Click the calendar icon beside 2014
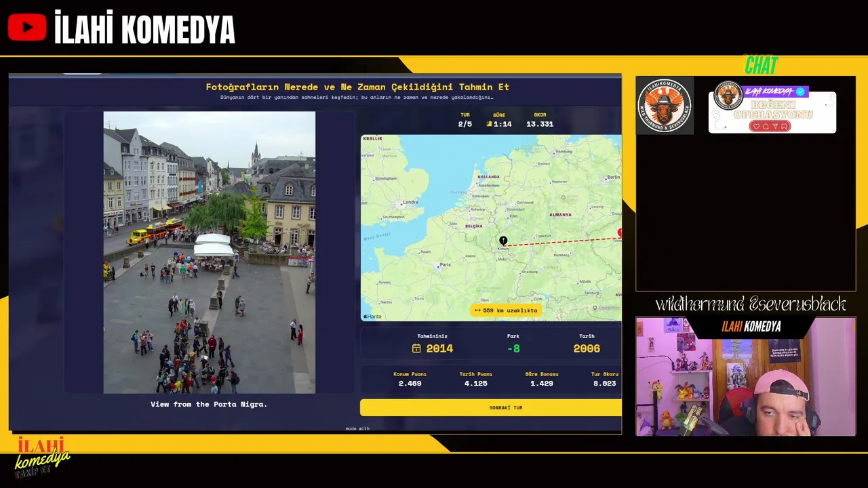 click(x=416, y=348)
